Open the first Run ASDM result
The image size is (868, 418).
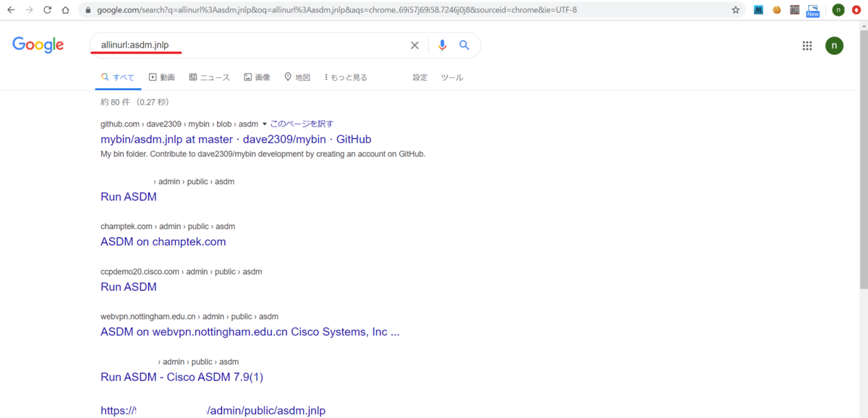(129, 197)
